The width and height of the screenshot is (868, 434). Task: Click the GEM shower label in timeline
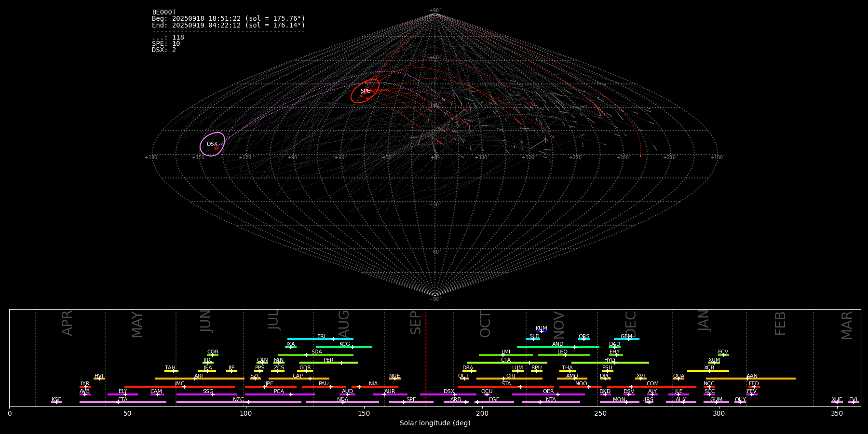click(x=626, y=337)
